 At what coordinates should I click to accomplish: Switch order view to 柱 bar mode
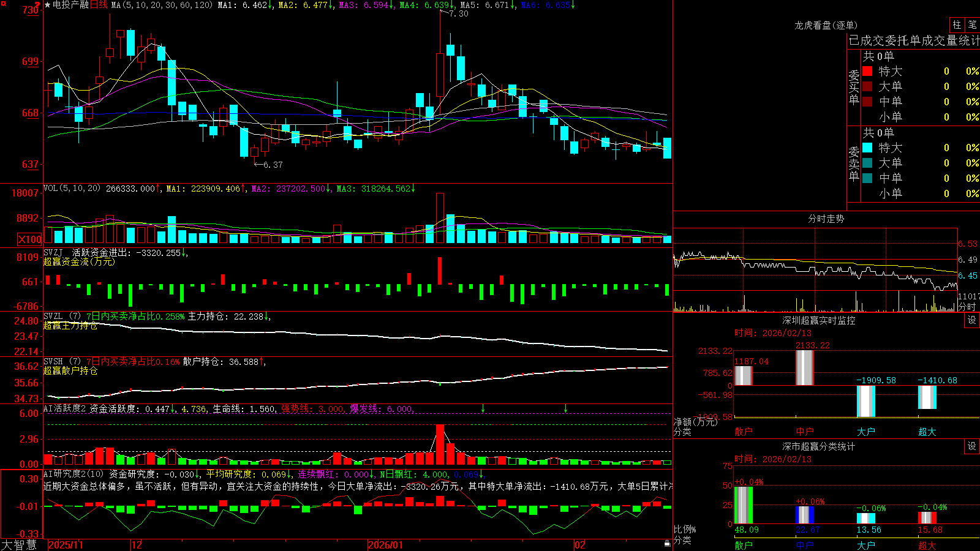tap(957, 24)
